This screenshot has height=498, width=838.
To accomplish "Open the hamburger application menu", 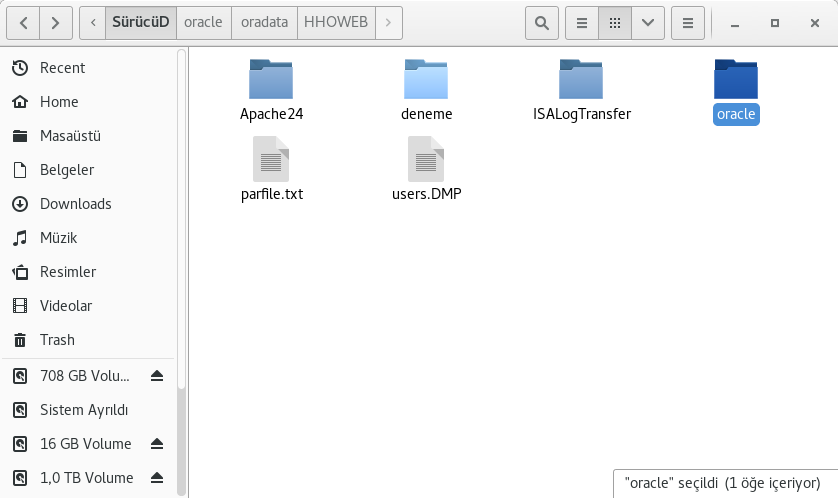I will [687, 21].
